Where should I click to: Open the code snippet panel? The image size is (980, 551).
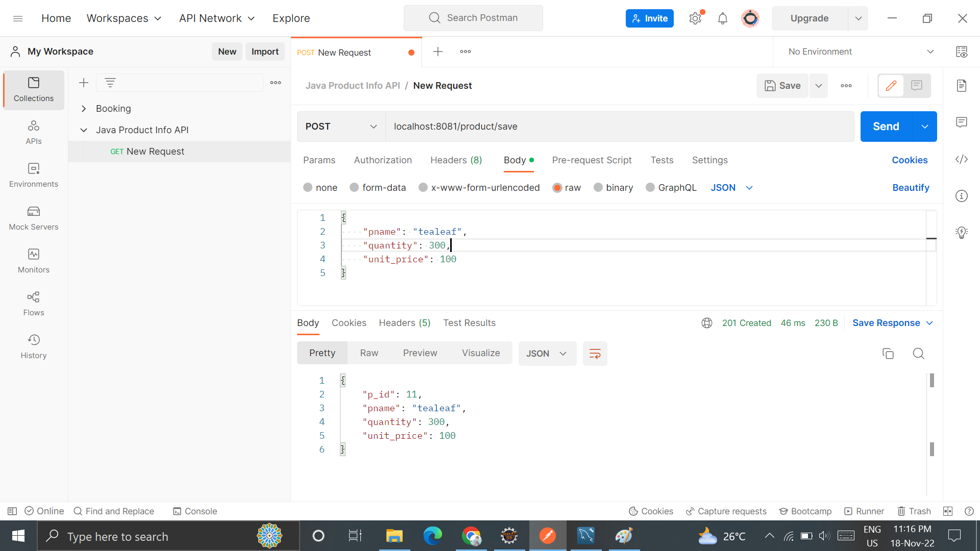coord(962,159)
